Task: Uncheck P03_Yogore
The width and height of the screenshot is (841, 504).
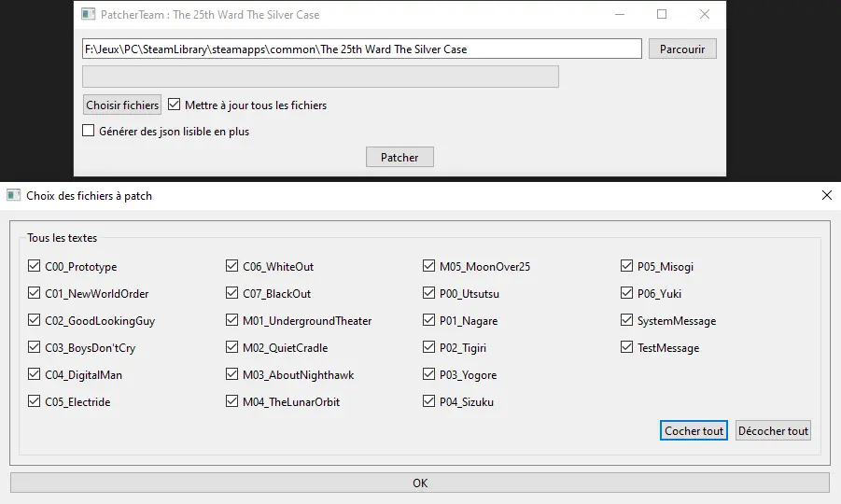Action: pos(428,373)
